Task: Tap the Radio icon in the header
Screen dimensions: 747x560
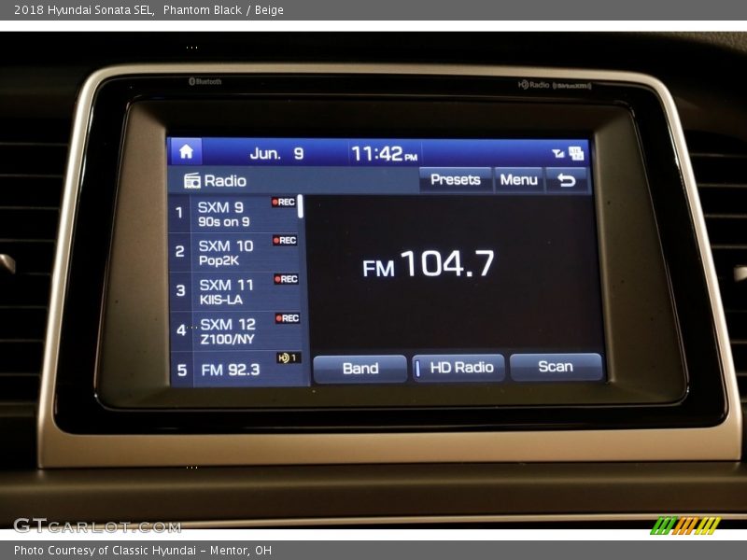Action: [192, 180]
